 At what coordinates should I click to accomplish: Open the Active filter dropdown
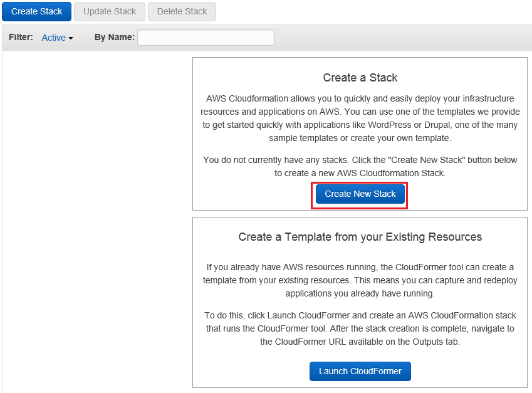pos(57,38)
